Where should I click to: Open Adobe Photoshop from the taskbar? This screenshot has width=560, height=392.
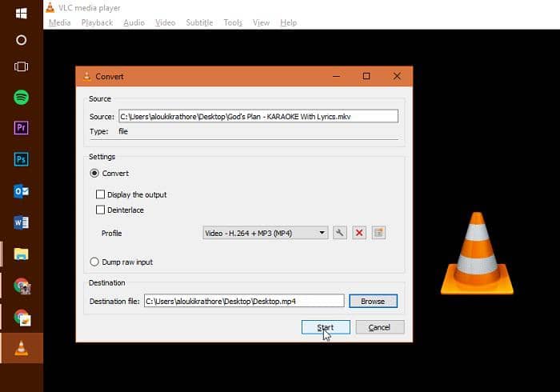pyautogui.click(x=22, y=159)
